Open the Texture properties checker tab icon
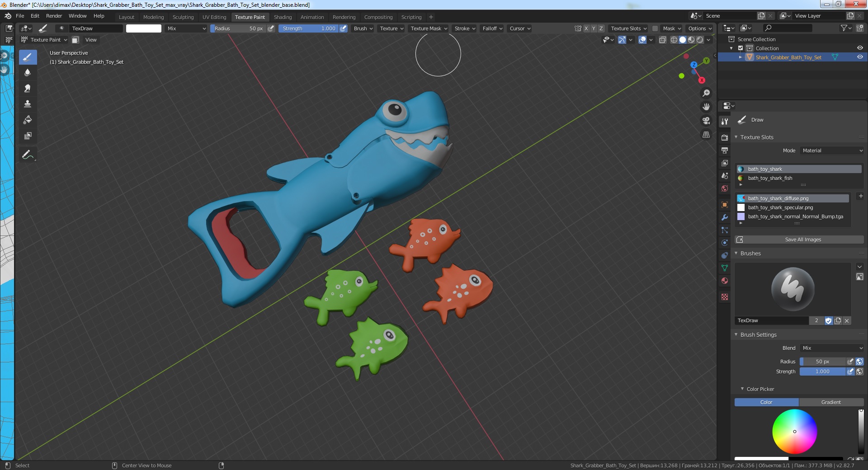The width and height of the screenshot is (868, 470). pyautogui.click(x=725, y=297)
